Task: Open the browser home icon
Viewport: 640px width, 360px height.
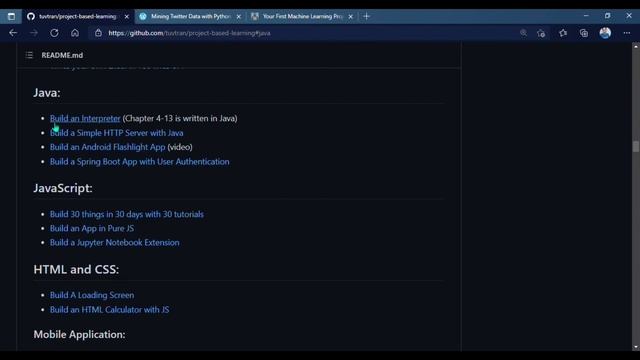Action: (75, 33)
